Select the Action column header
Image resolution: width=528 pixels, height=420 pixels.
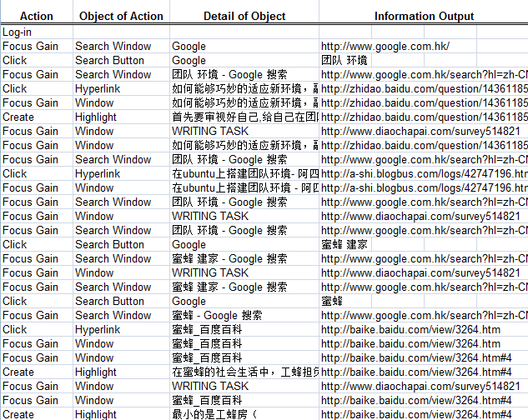(x=37, y=16)
